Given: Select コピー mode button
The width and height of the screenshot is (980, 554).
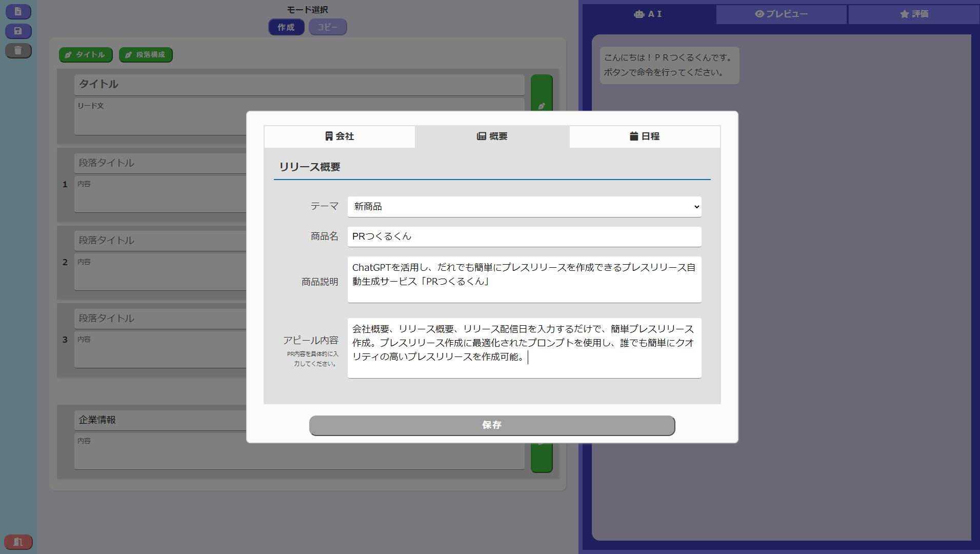Looking at the screenshot, I should coord(328,27).
